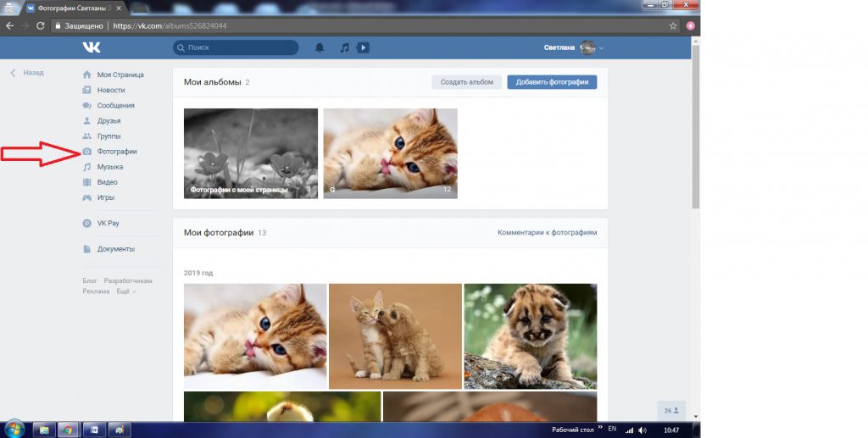Viewport: 868px width, 438px height.
Task: Click the page vertical scrollbar thumb
Action: click(x=696, y=126)
